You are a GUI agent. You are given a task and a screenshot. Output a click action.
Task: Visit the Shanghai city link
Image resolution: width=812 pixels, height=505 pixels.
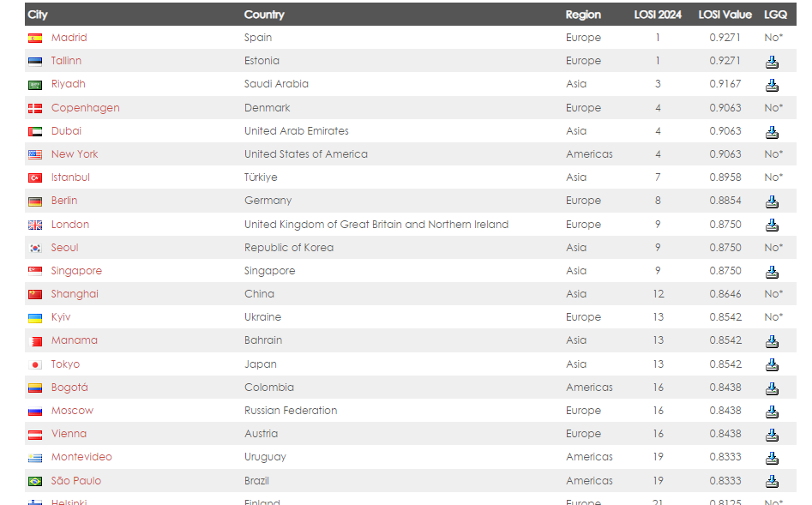pyautogui.click(x=75, y=294)
